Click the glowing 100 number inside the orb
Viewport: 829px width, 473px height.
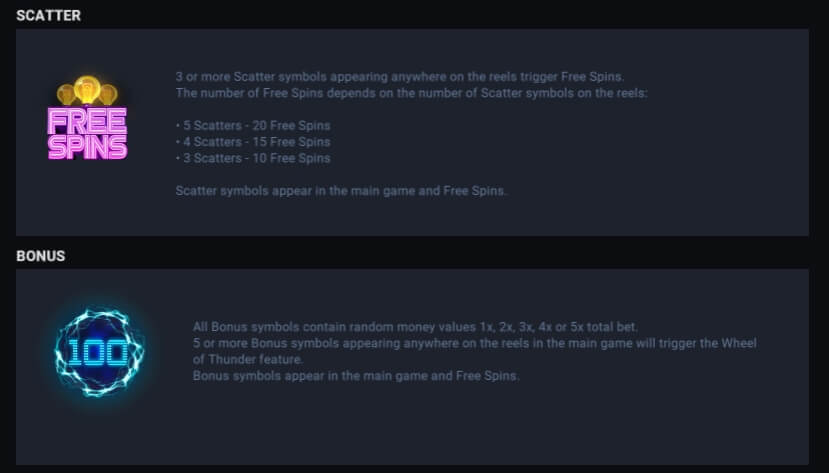(98, 351)
